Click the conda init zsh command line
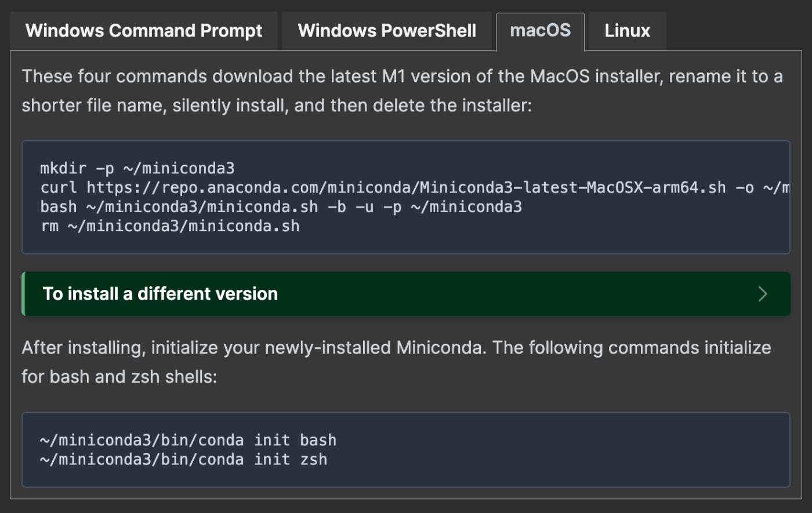 [183, 459]
